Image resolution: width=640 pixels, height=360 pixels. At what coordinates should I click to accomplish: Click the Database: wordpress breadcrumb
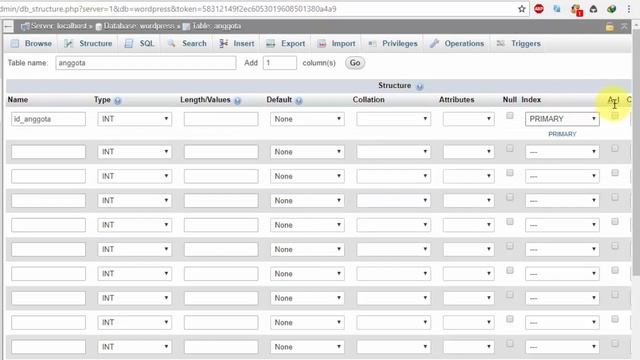pos(138,26)
